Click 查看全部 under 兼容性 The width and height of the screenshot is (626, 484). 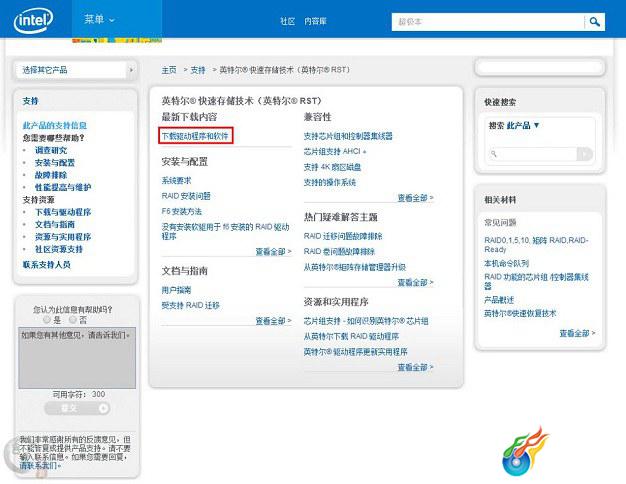point(416,198)
